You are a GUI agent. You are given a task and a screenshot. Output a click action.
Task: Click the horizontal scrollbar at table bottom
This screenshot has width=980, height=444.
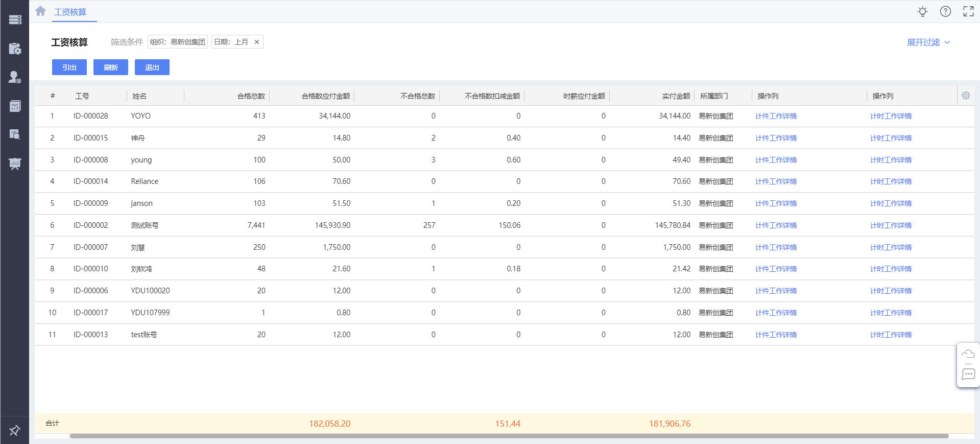[x=509, y=436]
